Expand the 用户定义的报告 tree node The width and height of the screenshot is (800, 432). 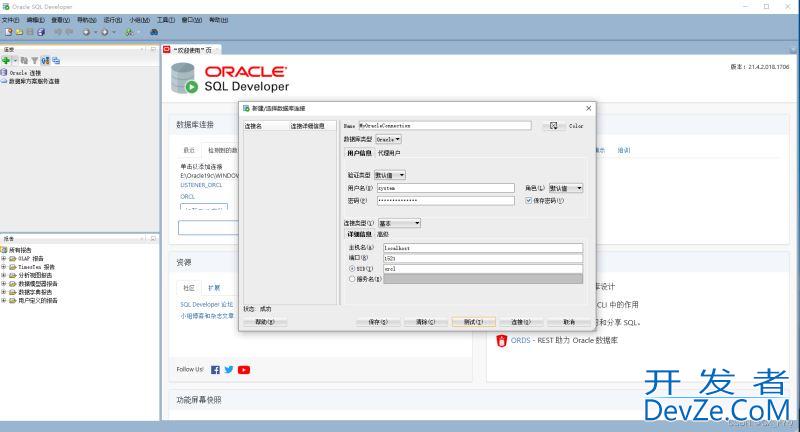[4, 300]
